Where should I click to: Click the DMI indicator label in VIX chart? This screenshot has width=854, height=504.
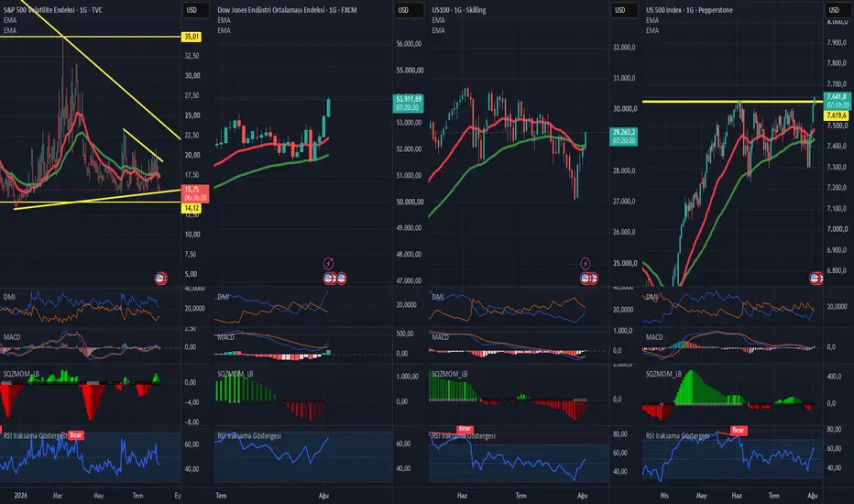(9, 297)
